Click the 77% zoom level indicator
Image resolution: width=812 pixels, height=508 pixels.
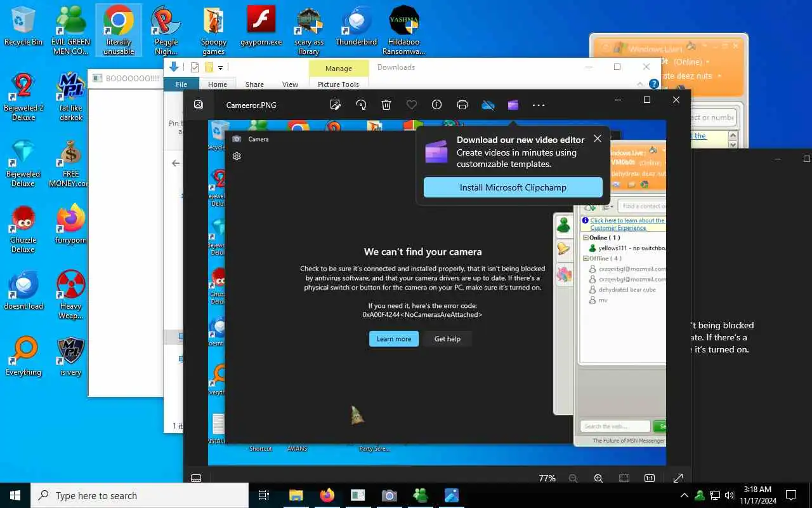pos(547,478)
